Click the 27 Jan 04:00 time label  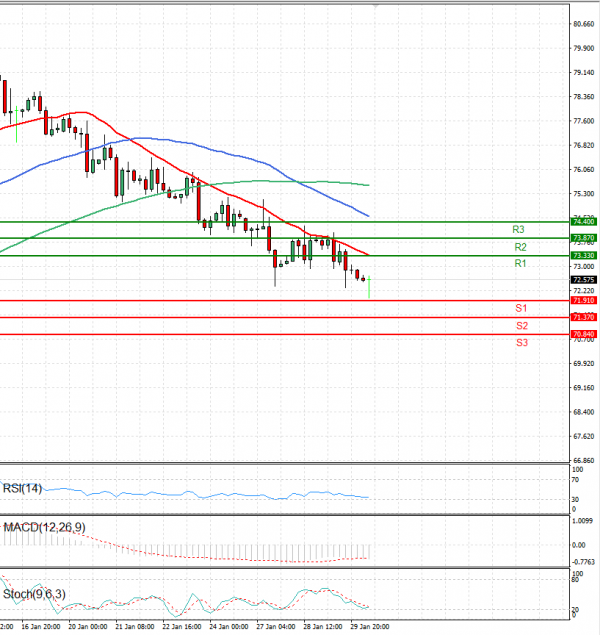(276, 627)
